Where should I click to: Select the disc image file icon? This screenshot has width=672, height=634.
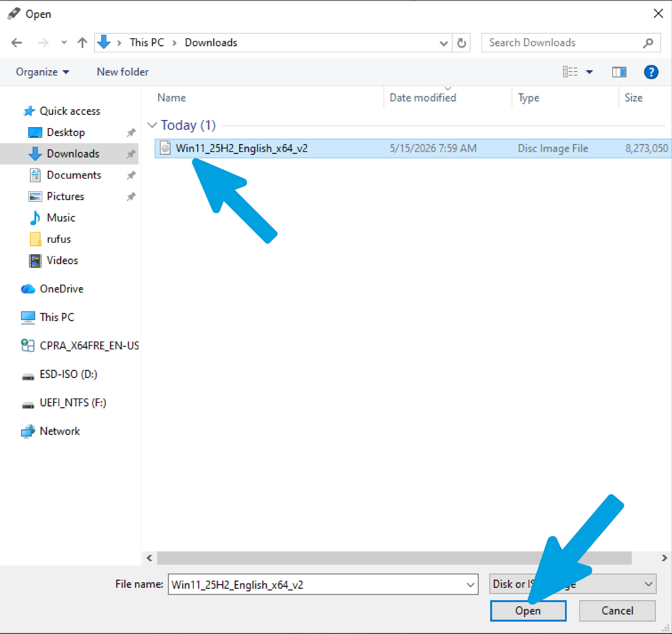tap(165, 148)
